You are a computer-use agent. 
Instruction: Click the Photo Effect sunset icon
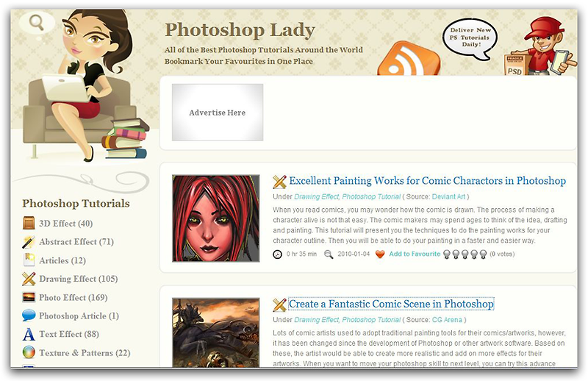pyautogui.click(x=29, y=297)
